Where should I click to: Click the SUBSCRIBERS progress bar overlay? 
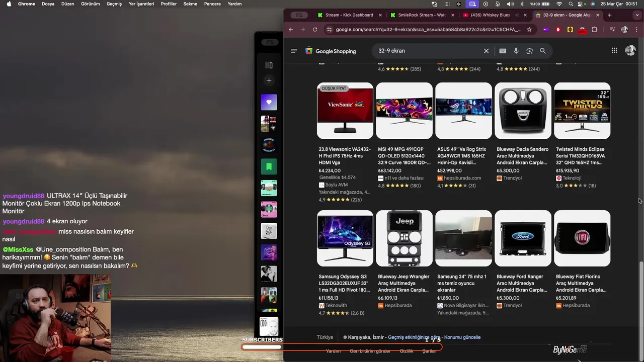tap(342, 347)
